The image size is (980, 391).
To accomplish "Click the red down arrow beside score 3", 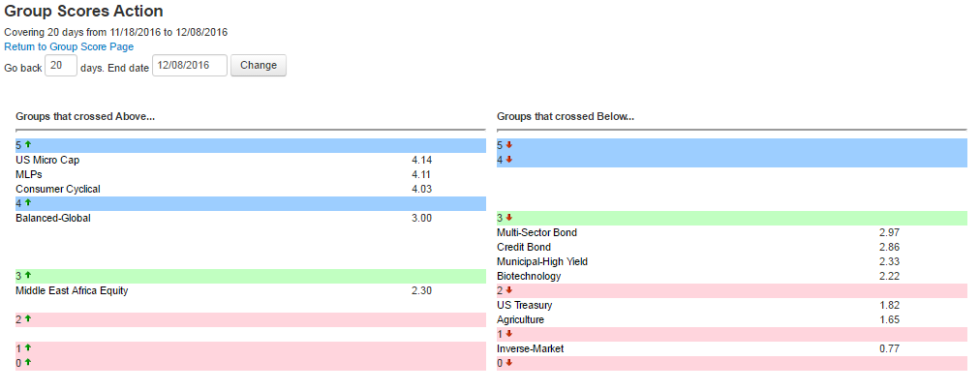I will pyautogui.click(x=509, y=218).
